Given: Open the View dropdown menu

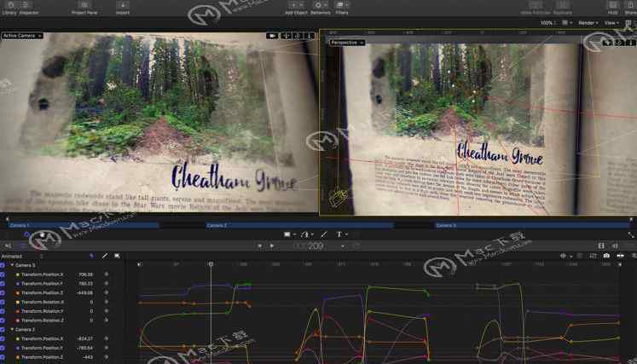Looking at the screenshot, I should click(x=611, y=23).
